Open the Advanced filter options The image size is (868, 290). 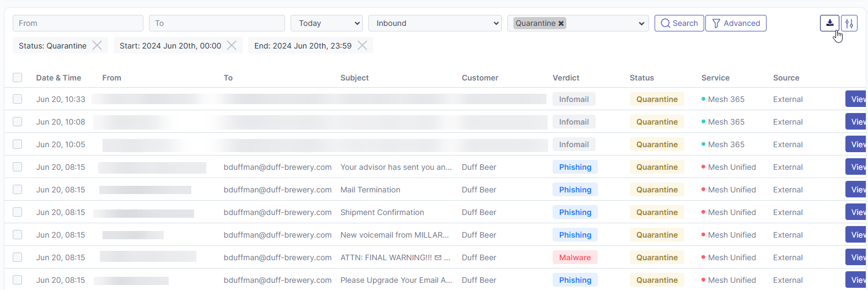pyautogui.click(x=736, y=23)
